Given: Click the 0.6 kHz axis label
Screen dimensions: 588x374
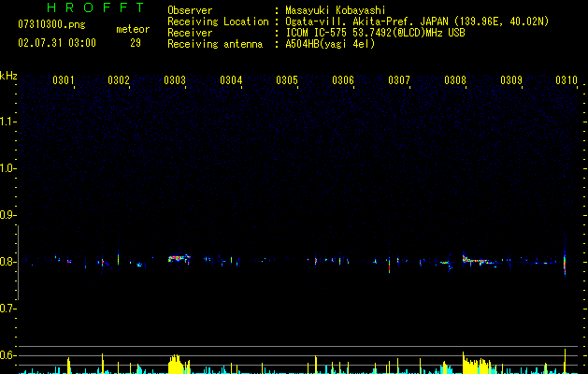Looking at the screenshot, I should [x=7, y=355].
